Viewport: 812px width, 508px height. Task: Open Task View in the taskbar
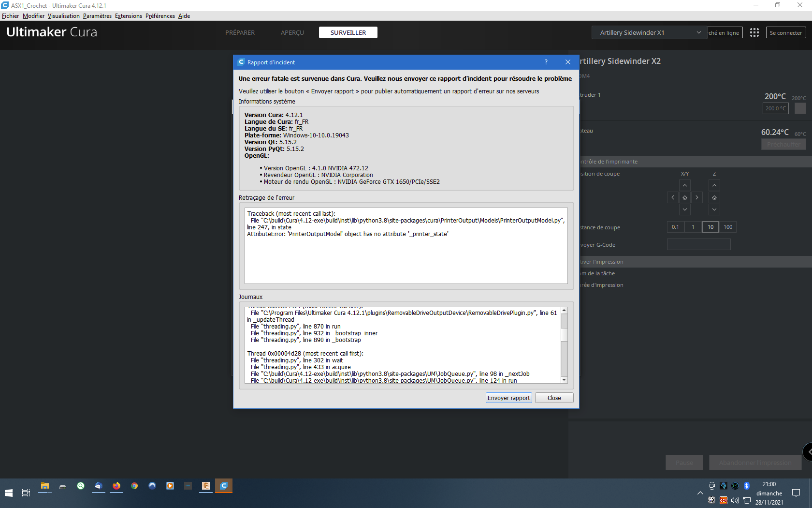pos(26,493)
